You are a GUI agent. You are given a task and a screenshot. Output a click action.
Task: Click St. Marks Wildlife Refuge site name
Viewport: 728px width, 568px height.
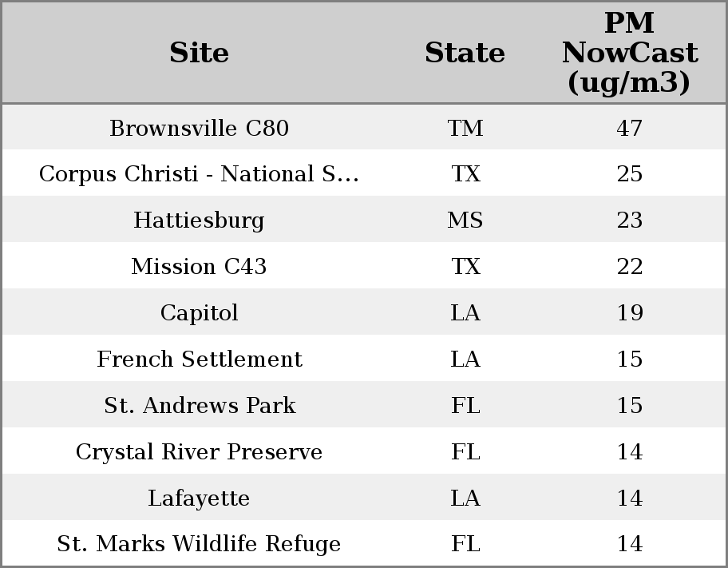tap(199, 544)
